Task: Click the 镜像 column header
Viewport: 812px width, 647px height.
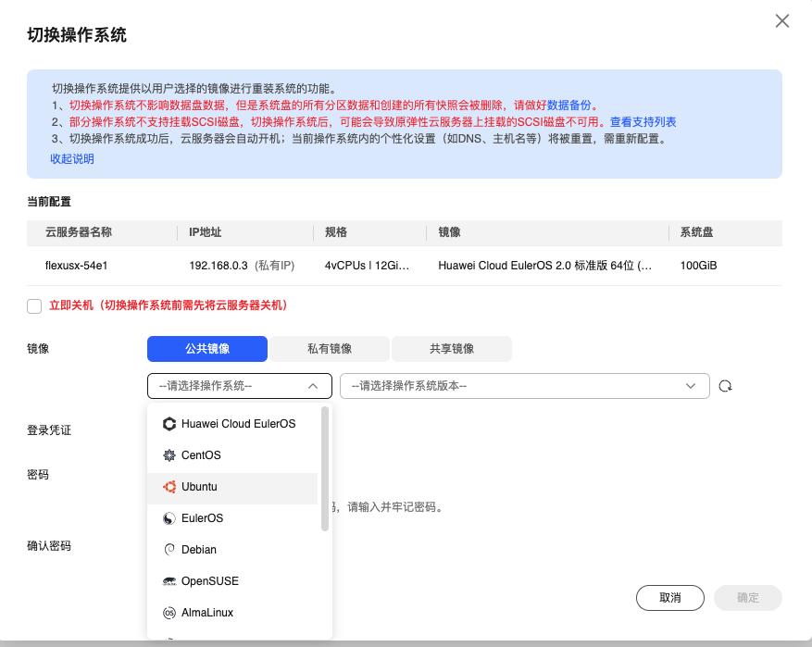Action: (449, 232)
